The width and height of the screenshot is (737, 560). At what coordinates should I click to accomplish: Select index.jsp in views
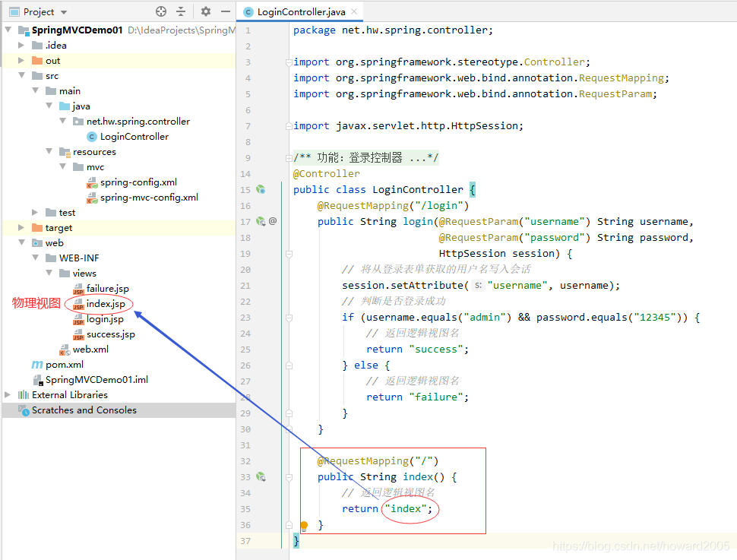(106, 304)
